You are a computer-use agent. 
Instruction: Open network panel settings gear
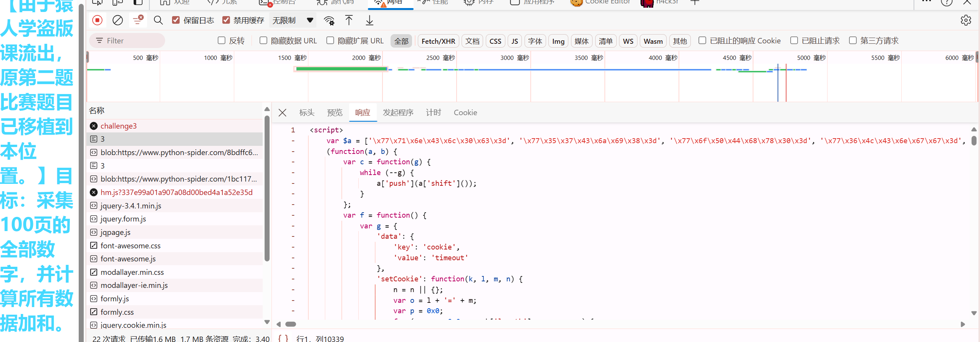[966, 20]
